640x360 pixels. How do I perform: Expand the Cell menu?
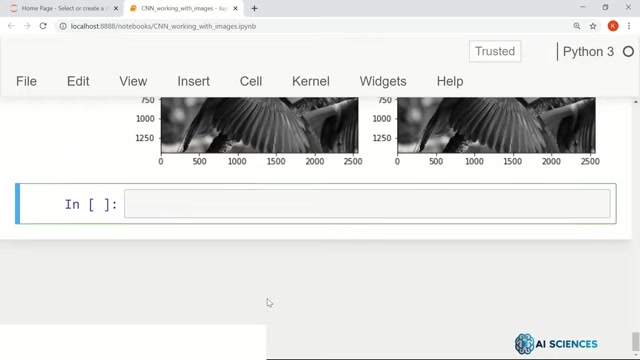(x=251, y=81)
